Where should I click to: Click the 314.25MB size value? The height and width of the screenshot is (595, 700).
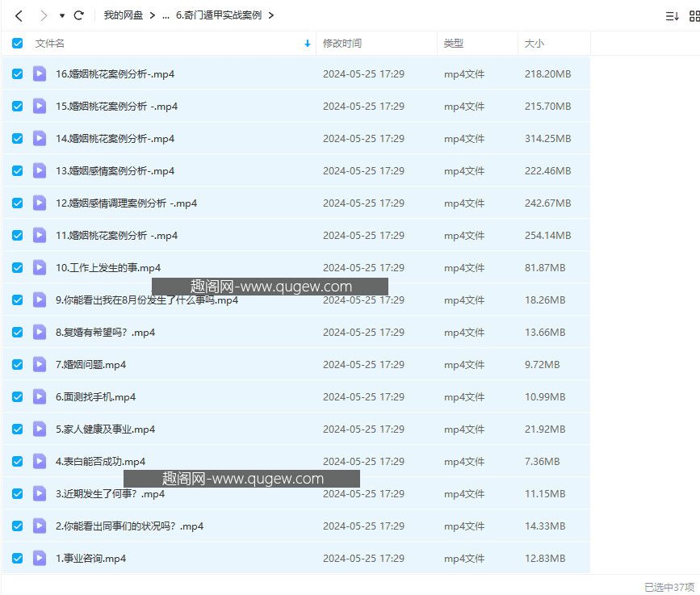(547, 138)
